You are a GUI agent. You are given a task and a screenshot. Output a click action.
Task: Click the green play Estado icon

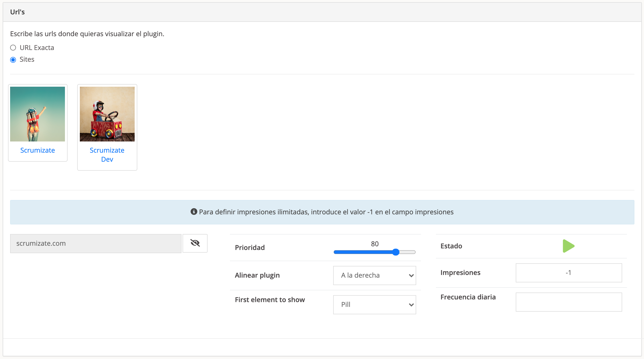point(568,246)
